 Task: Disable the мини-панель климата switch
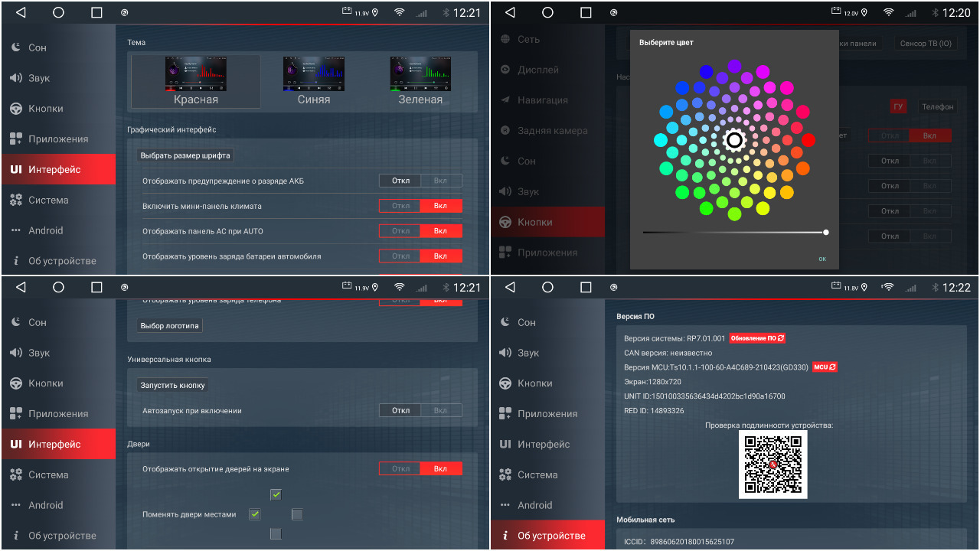click(x=401, y=206)
